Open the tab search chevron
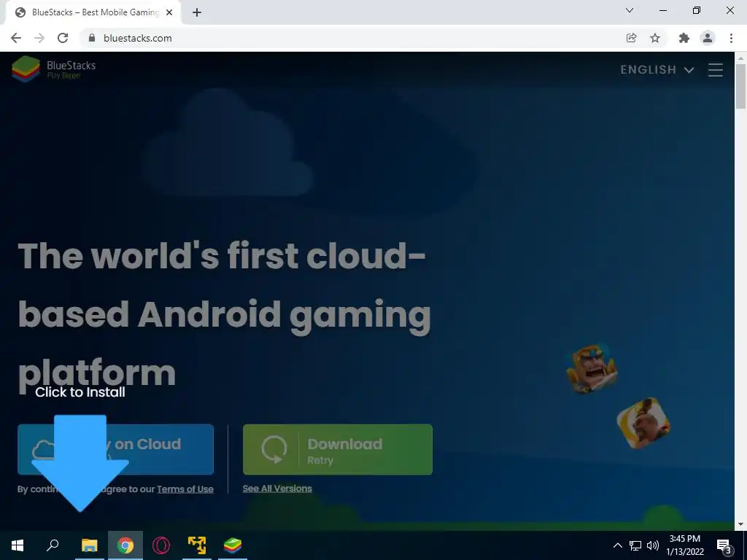 pos(630,10)
